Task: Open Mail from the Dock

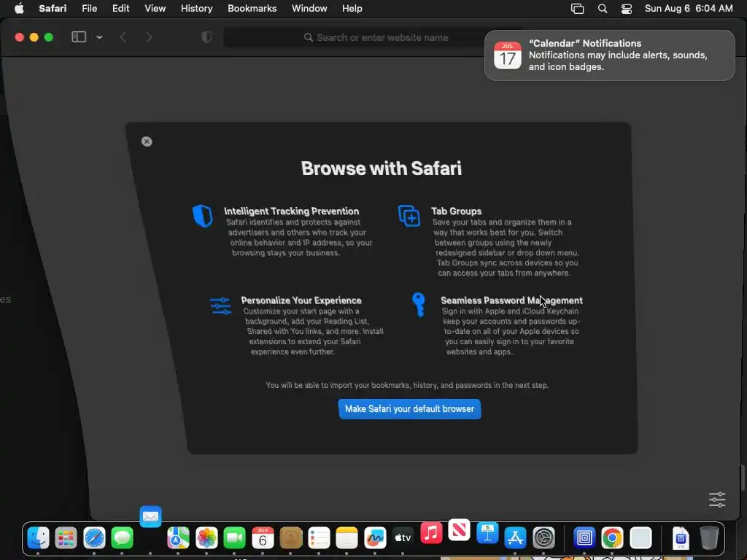Action: 150,516
